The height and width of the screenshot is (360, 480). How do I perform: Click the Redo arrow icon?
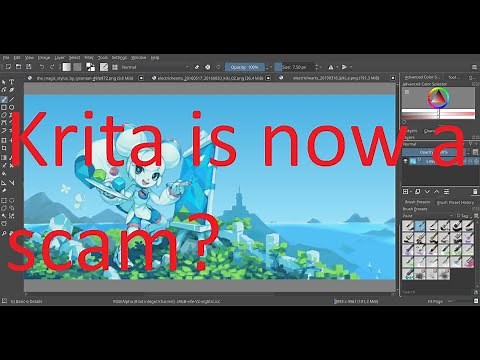(52, 67)
